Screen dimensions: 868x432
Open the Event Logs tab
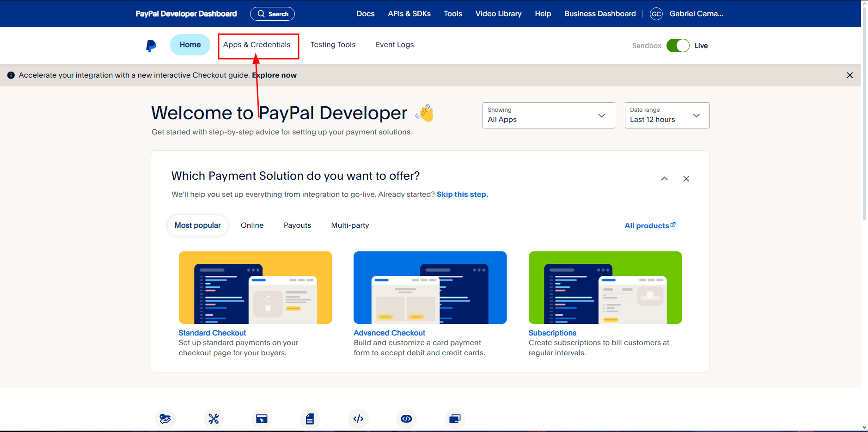[394, 44]
